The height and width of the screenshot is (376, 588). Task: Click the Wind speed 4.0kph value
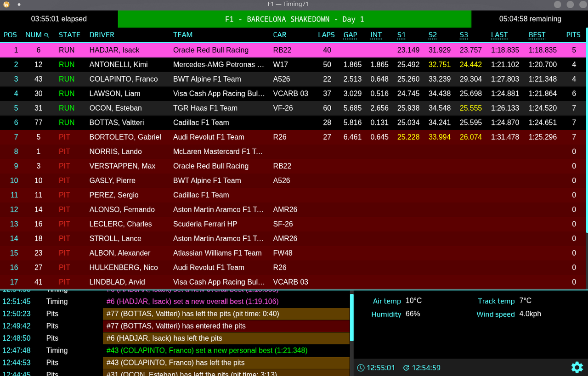pos(530,314)
